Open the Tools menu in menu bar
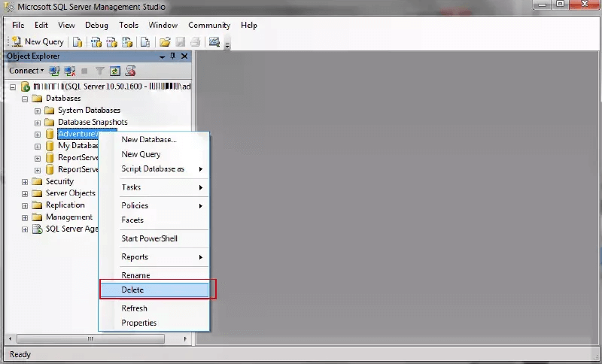The image size is (602, 364). click(x=129, y=25)
